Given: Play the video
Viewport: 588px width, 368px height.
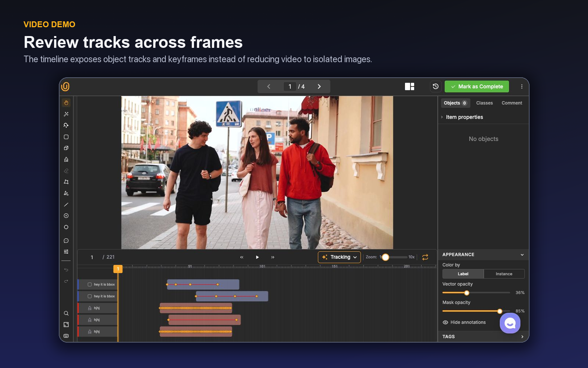Looking at the screenshot, I should pyautogui.click(x=257, y=257).
